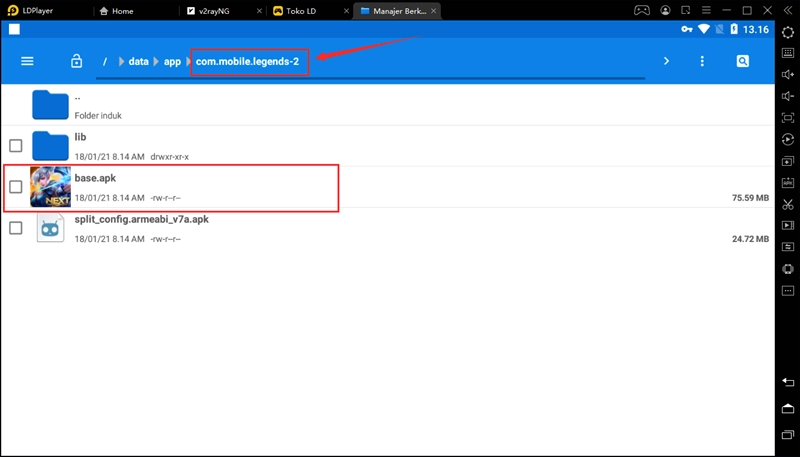
Task: Open the more options ellipsis sidebar icon
Action: coord(788,291)
